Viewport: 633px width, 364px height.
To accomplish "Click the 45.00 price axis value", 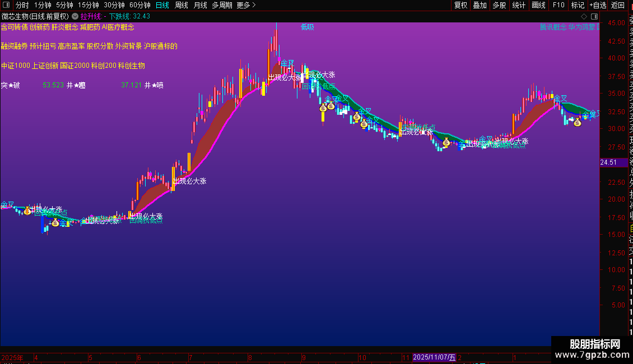I will click(616, 23).
